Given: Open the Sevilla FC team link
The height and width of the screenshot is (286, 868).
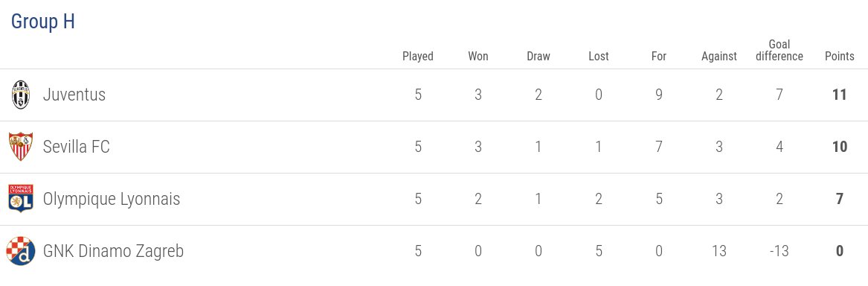Looking at the screenshot, I should coord(77,147).
